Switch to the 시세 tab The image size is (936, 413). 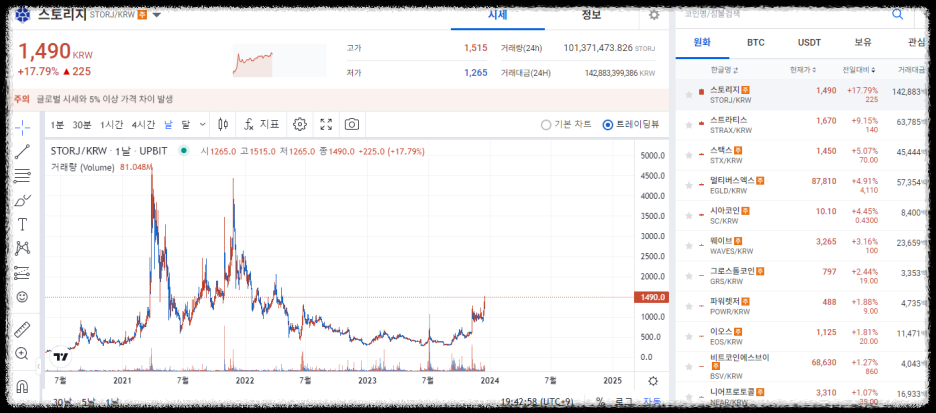pos(497,15)
